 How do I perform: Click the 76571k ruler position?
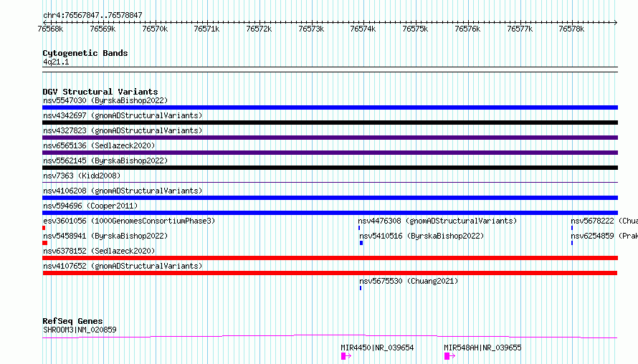[206, 29]
